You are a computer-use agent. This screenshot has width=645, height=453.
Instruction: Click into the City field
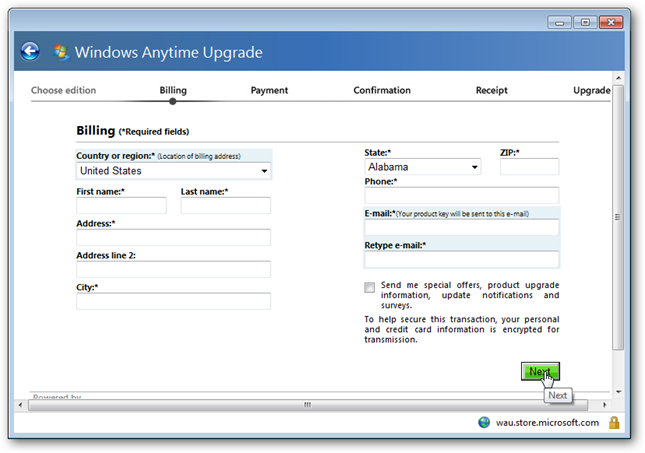point(173,301)
